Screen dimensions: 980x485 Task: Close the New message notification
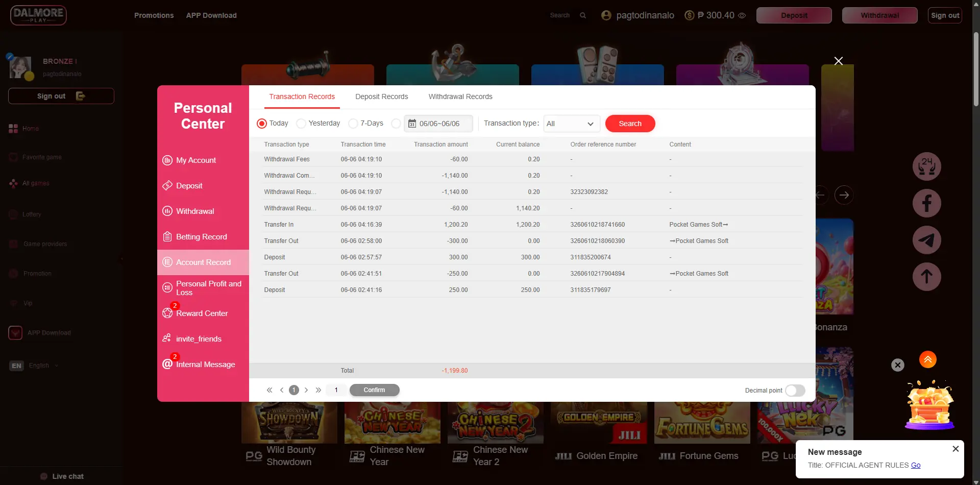tap(955, 449)
